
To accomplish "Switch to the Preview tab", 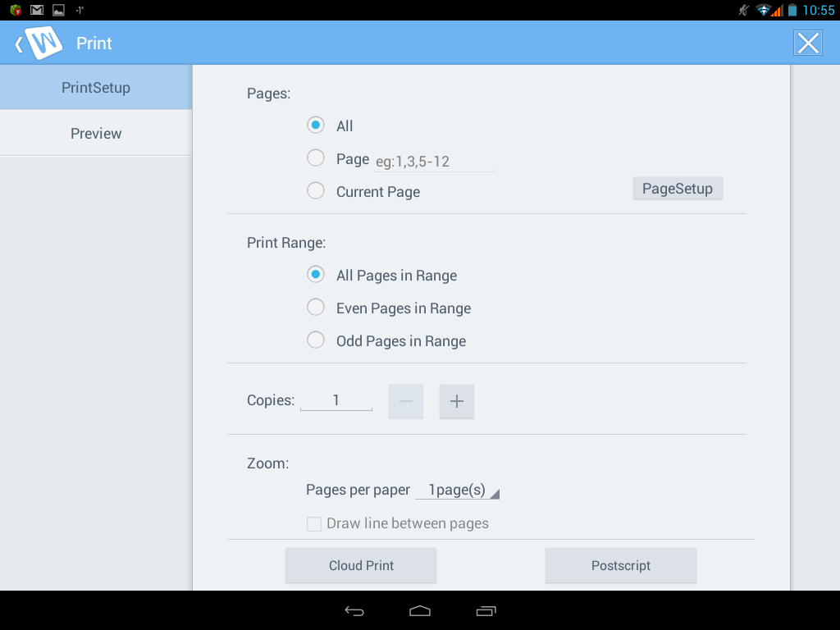I will coord(96,134).
